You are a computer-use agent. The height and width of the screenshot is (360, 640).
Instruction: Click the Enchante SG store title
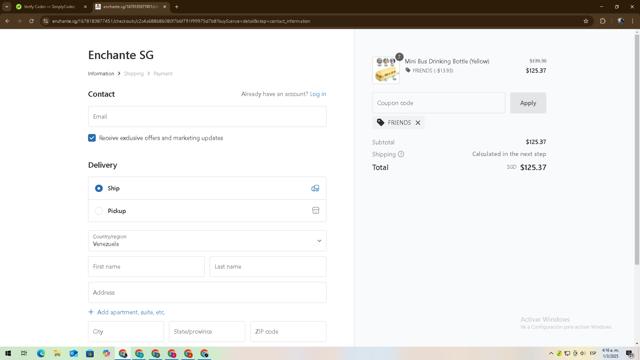pyautogui.click(x=121, y=55)
